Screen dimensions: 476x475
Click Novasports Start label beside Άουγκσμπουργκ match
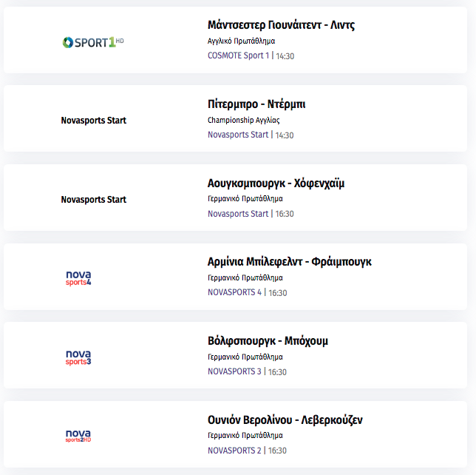tap(93, 199)
